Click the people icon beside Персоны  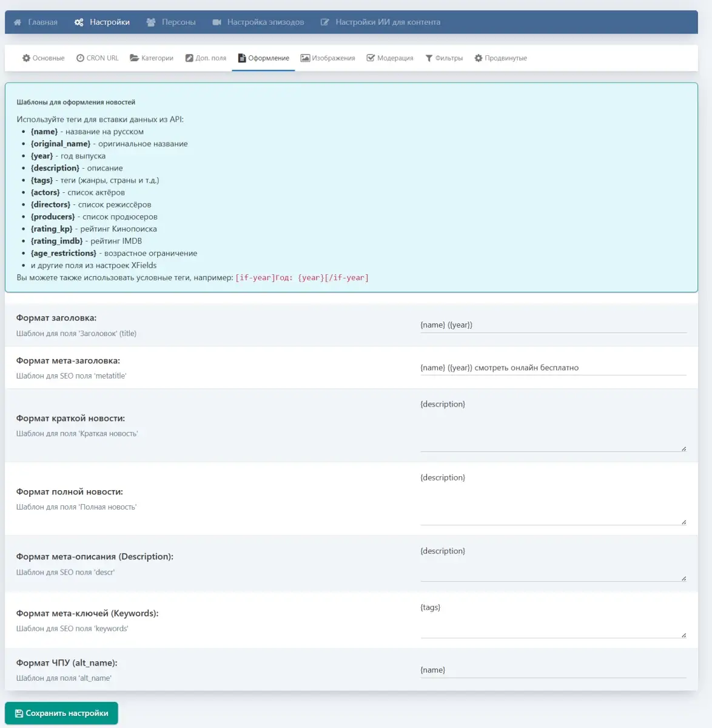[151, 22]
